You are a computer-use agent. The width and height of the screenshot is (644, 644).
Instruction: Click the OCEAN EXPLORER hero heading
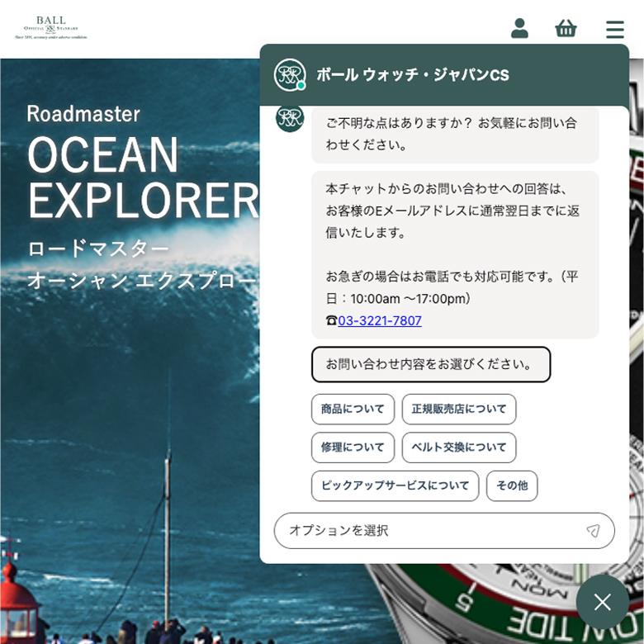pos(140,178)
